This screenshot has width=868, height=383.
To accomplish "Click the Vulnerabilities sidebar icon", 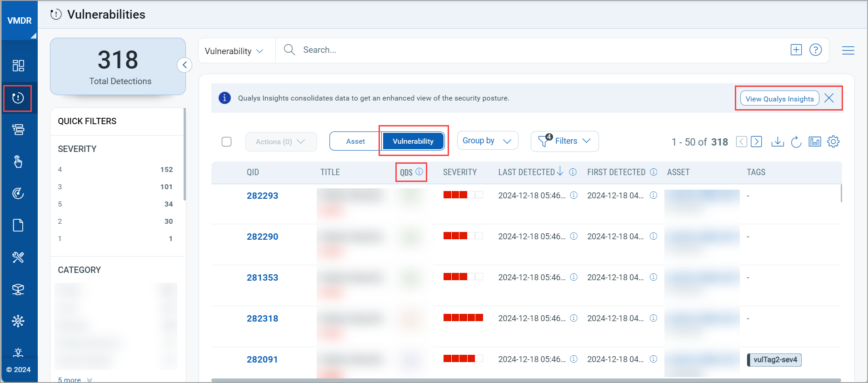I will coord(18,98).
